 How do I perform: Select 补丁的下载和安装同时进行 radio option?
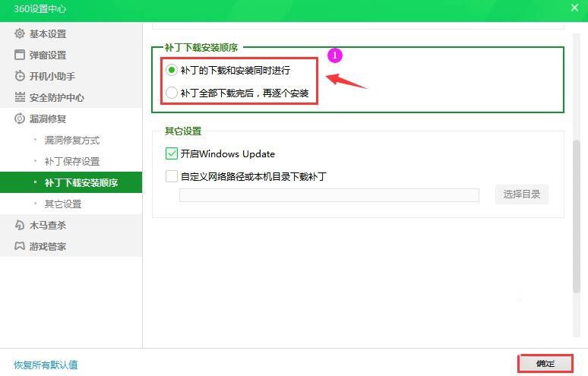click(x=172, y=70)
